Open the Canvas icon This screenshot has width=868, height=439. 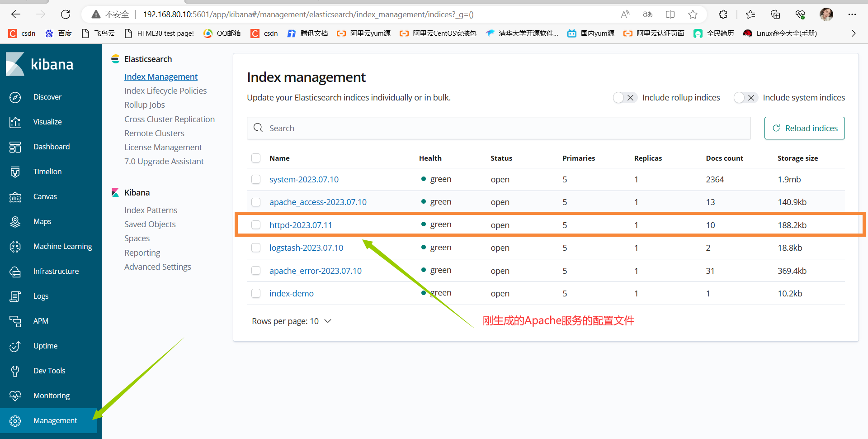[x=15, y=197]
